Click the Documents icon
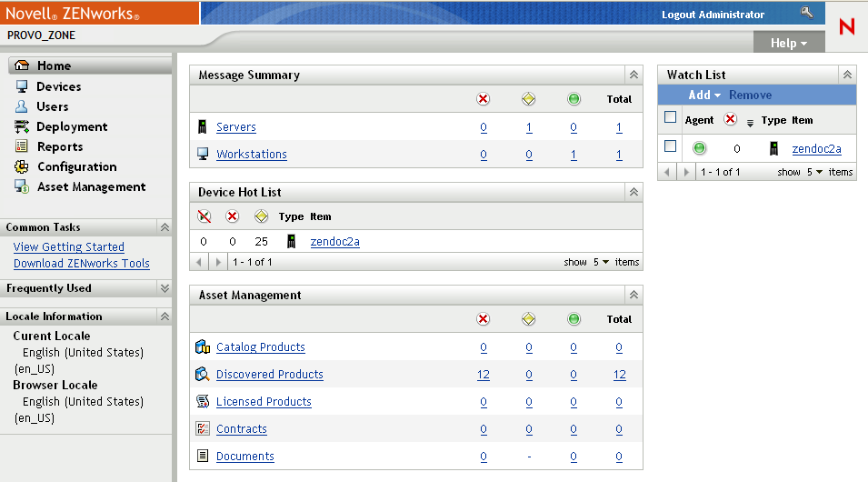868x482 pixels. click(203, 456)
